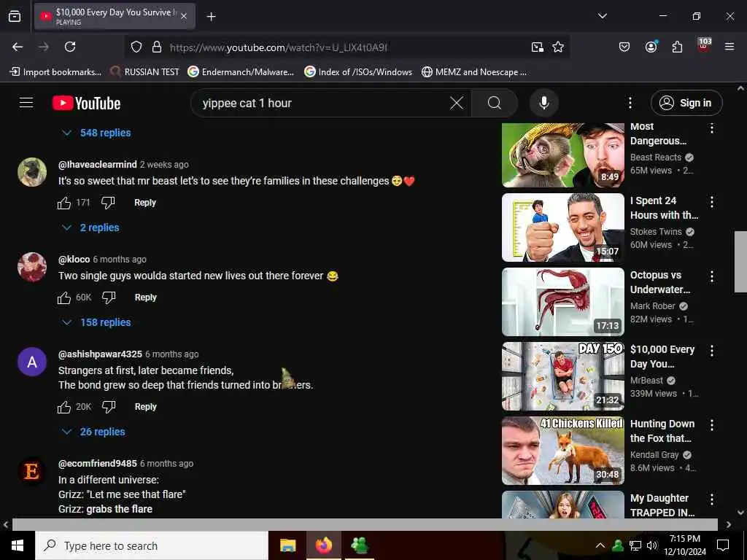747x560 pixels.
Task: Open a new browser tab
Action: tap(211, 16)
